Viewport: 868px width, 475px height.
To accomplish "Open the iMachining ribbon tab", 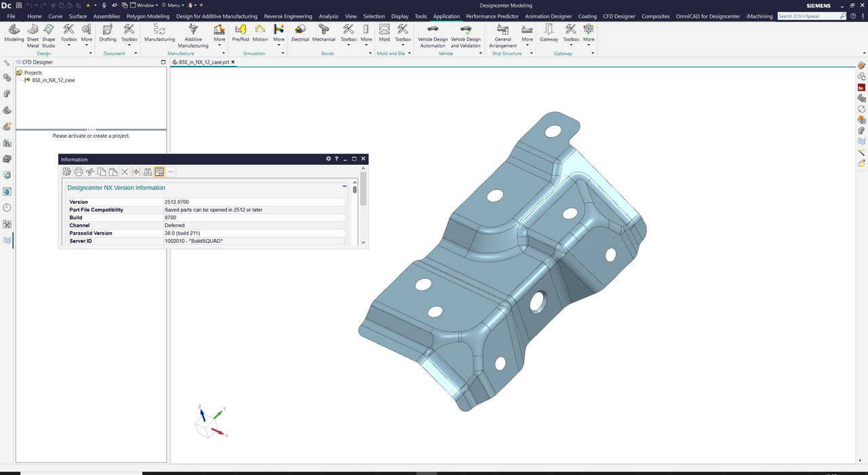I will (759, 16).
